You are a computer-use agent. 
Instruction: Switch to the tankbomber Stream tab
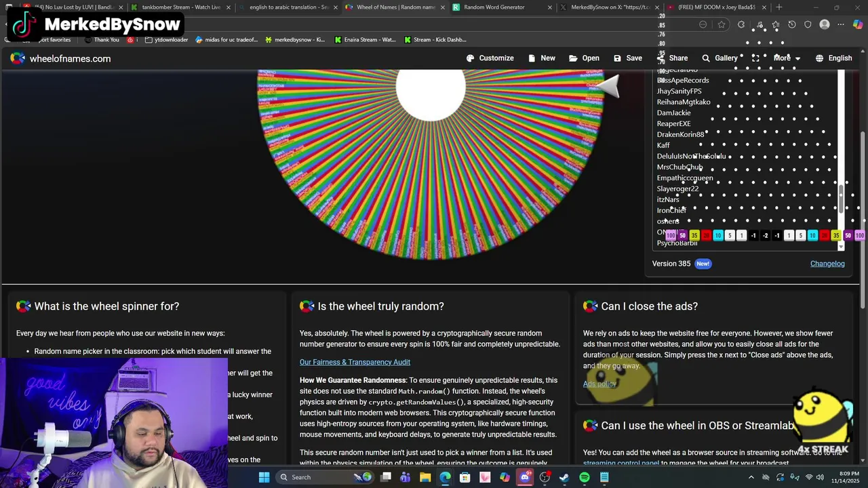click(181, 7)
